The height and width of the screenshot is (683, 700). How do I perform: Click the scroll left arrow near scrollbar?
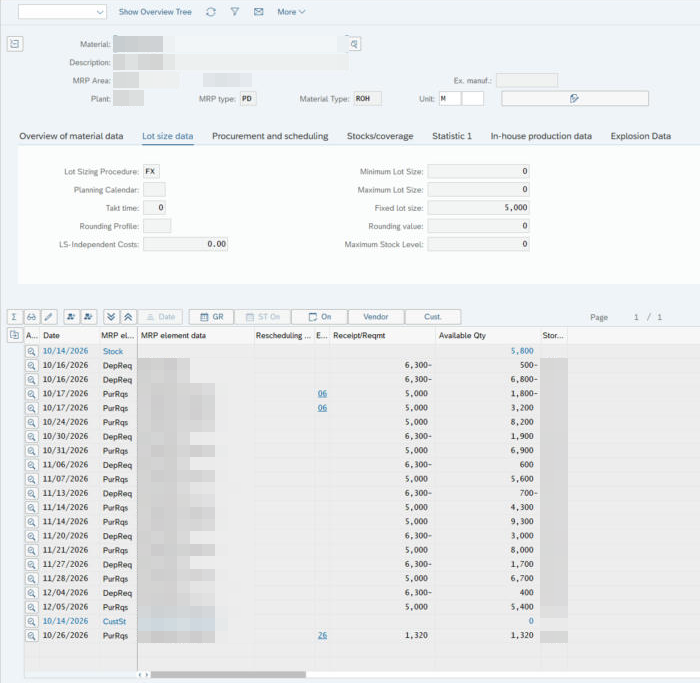coord(140,675)
